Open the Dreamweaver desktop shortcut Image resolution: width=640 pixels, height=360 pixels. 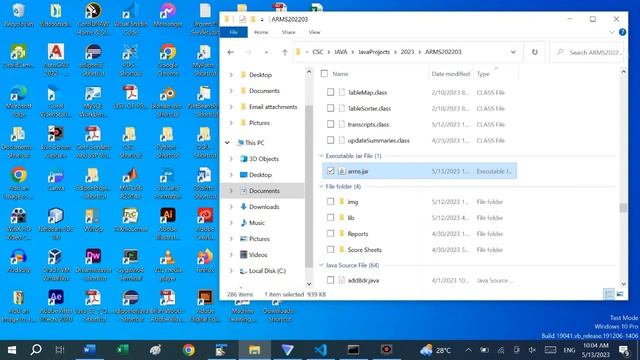tap(93, 264)
